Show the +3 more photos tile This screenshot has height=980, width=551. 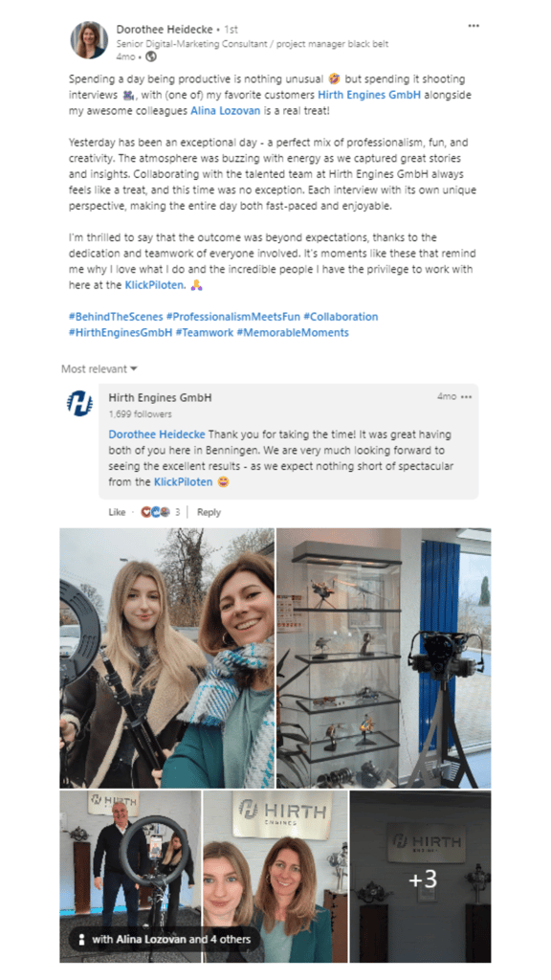click(421, 877)
